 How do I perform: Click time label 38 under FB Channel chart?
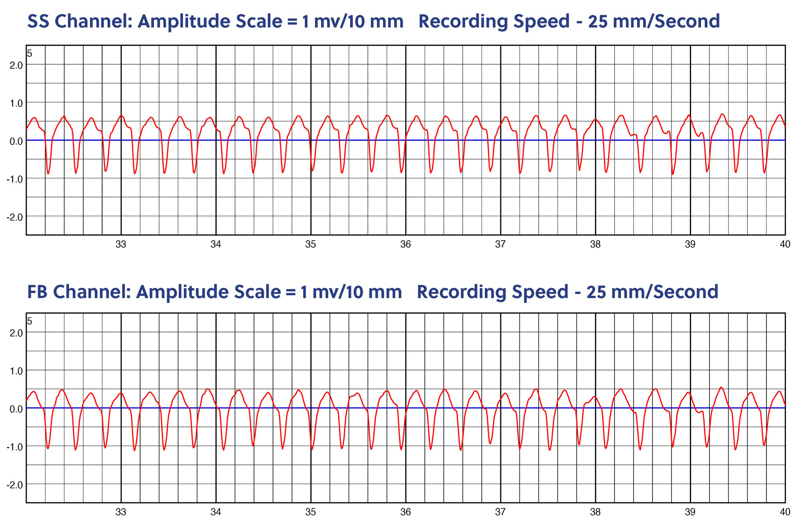click(x=595, y=512)
